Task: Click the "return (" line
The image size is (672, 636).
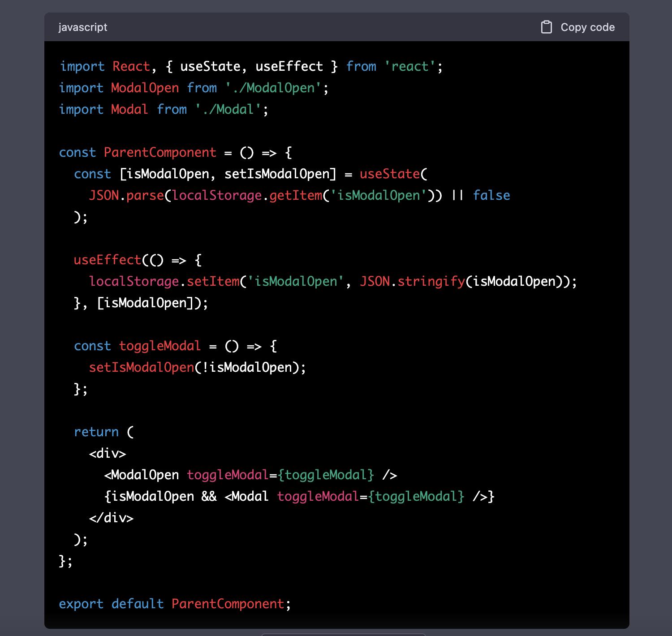Action: [104, 432]
